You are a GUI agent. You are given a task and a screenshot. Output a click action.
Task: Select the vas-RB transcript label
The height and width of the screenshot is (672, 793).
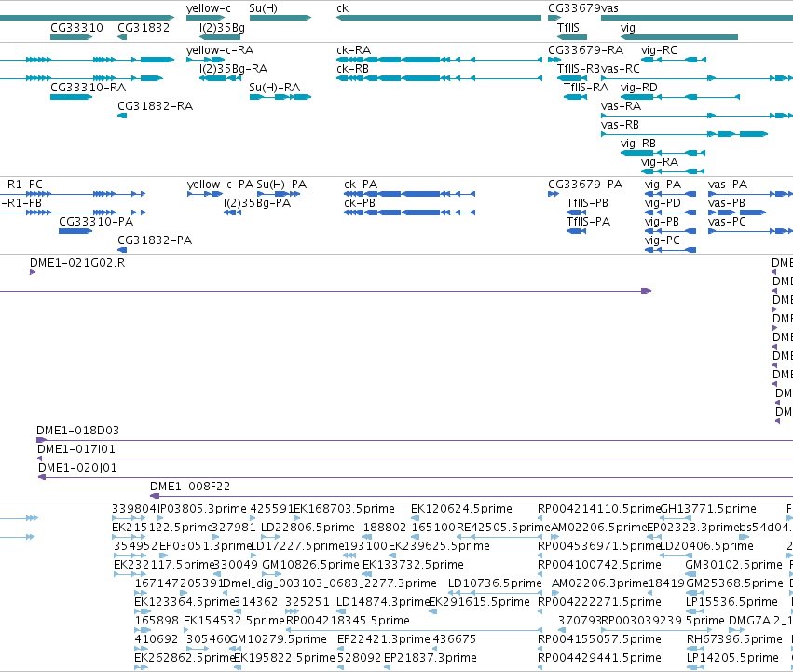point(620,125)
